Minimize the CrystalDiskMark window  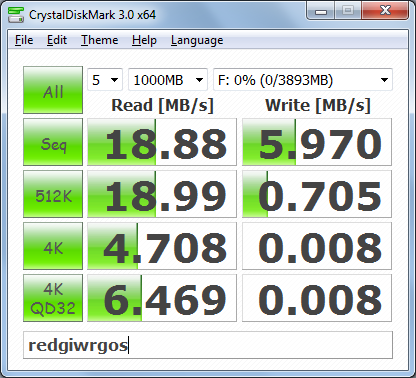click(x=321, y=11)
